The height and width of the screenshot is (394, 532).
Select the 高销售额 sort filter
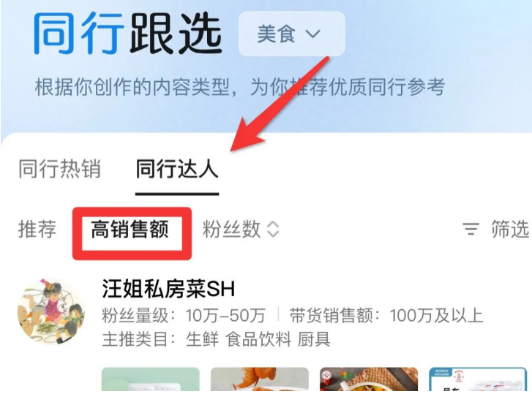coord(130,230)
